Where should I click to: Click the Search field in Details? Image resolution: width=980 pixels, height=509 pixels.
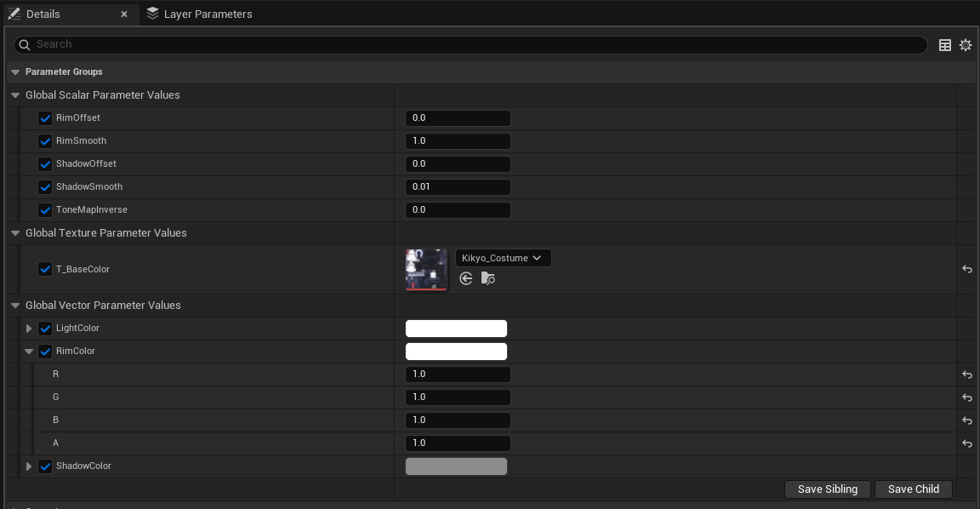pos(470,44)
